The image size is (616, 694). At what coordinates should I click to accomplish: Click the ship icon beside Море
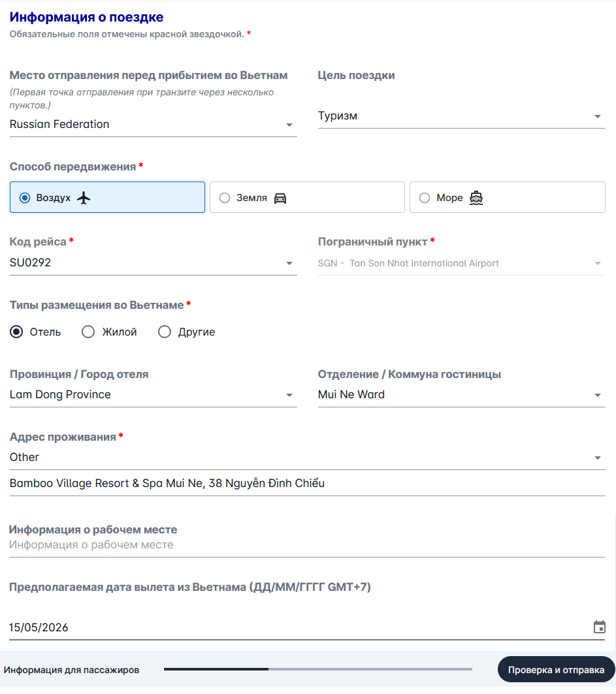[x=476, y=198]
